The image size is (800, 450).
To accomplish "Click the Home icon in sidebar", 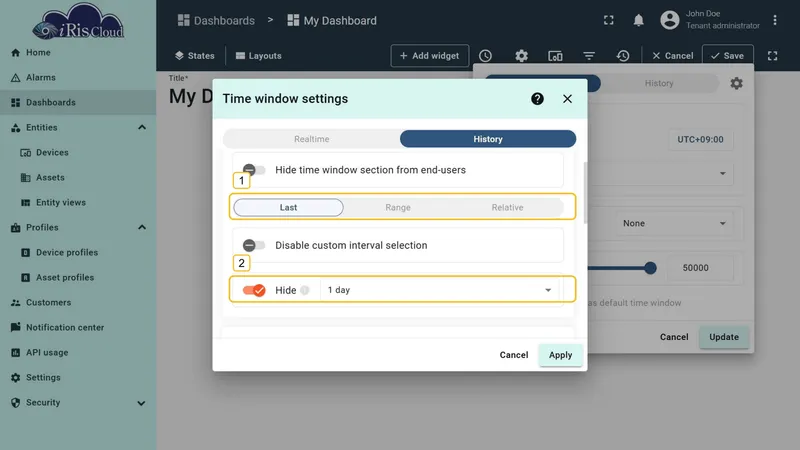I will [x=16, y=53].
